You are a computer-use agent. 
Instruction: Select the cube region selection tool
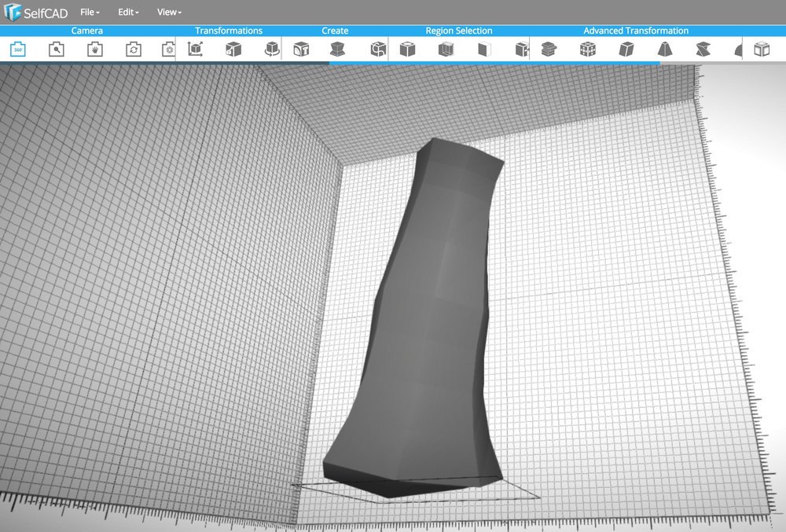pos(406,49)
